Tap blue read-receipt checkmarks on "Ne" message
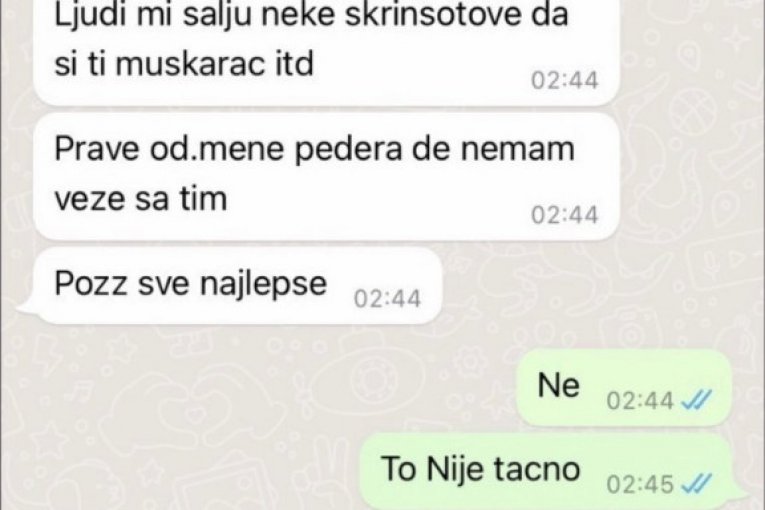The width and height of the screenshot is (765, 510). [696, 400]
